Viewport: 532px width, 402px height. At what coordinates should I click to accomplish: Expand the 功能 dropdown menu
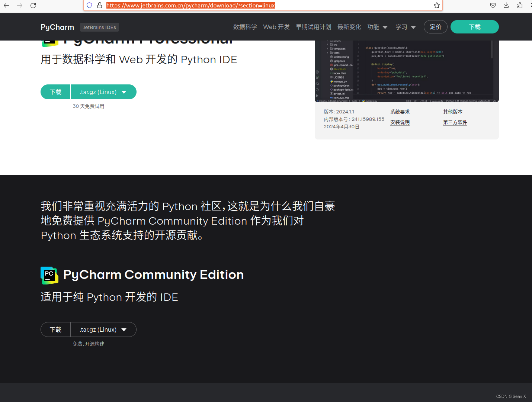378,27
